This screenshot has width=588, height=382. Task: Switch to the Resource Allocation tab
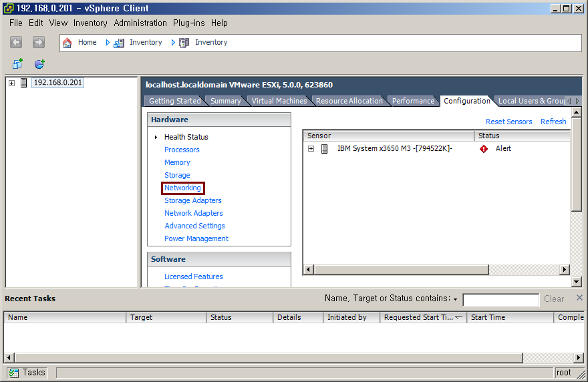tap(349, 101)
